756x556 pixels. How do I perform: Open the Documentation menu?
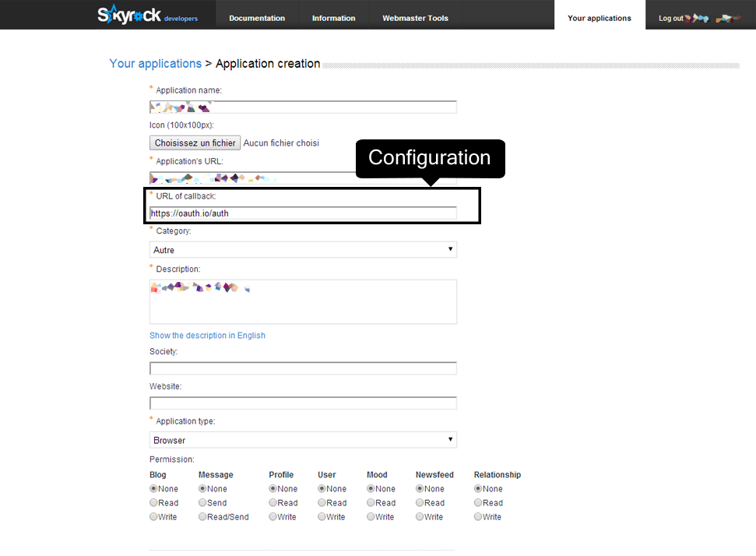click(x=257, y=18)
